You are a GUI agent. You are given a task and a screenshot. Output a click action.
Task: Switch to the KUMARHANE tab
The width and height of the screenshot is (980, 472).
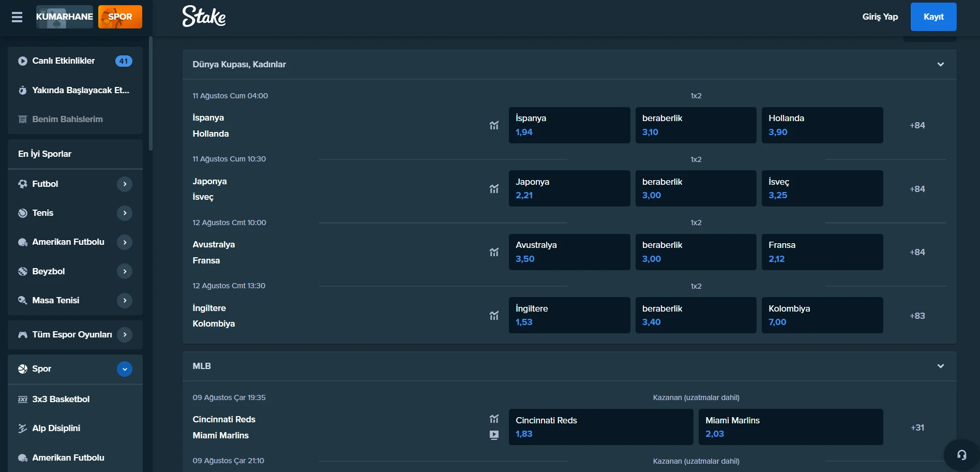point(65,17)
